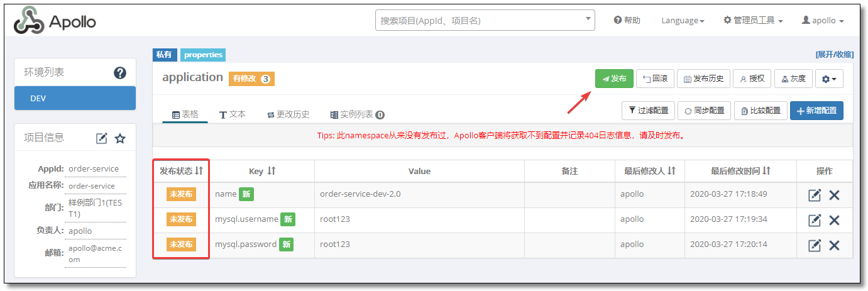This screenshot has width=868, height=291.
Task: Delete the mysql.password config row
Action: coord(834,245)
